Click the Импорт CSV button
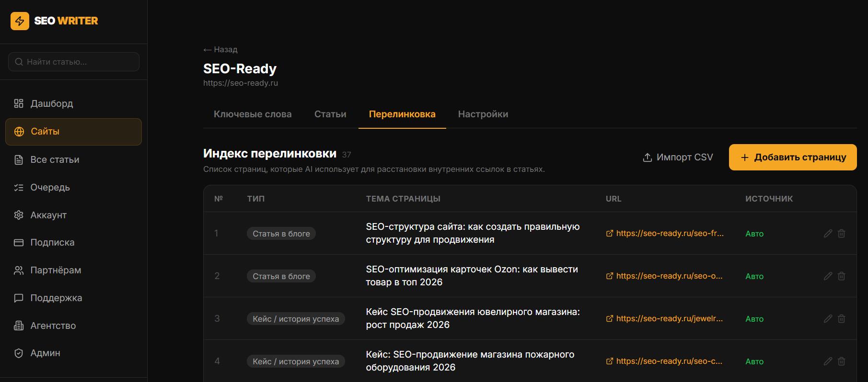868x382 pixels. [678, 157]
